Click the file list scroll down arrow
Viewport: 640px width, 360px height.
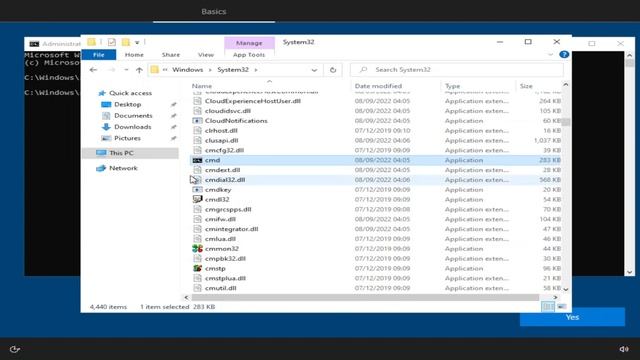pyautogui.click(x=566, y=289)
